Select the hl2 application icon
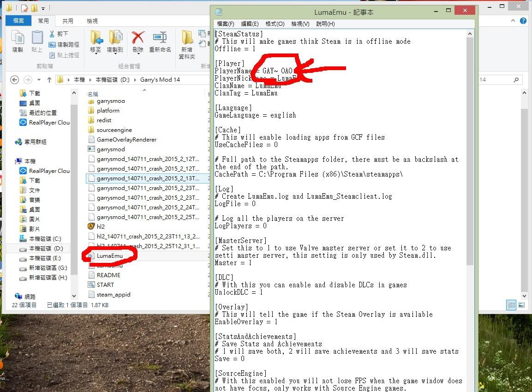The width and height of the screenshot is (532, 392). 91,226
